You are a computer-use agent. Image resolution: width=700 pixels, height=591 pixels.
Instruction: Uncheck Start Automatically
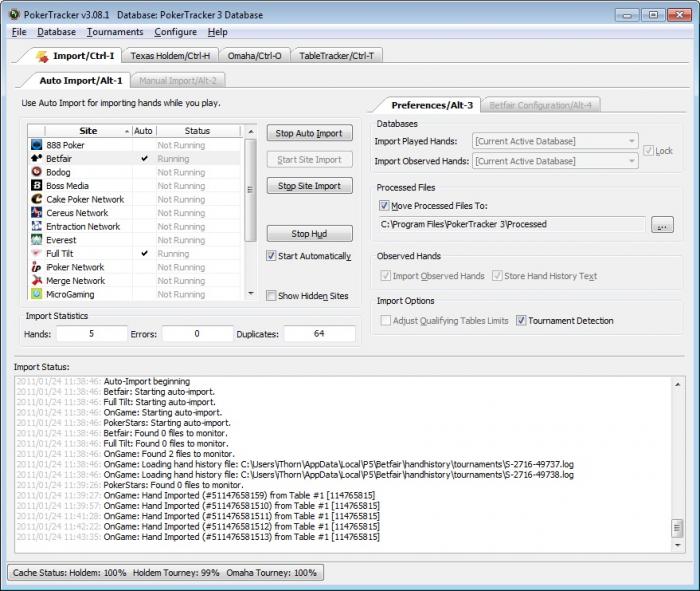point(271,256)
